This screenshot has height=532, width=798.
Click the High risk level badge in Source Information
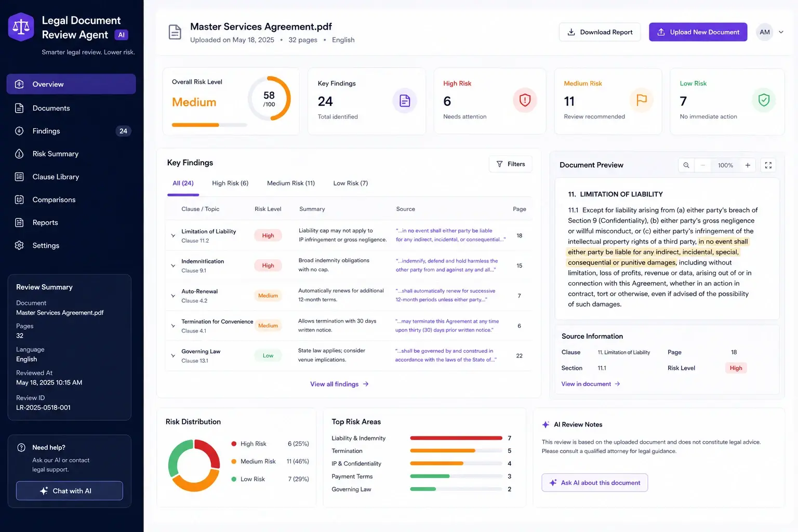click(x=736, y=368)
